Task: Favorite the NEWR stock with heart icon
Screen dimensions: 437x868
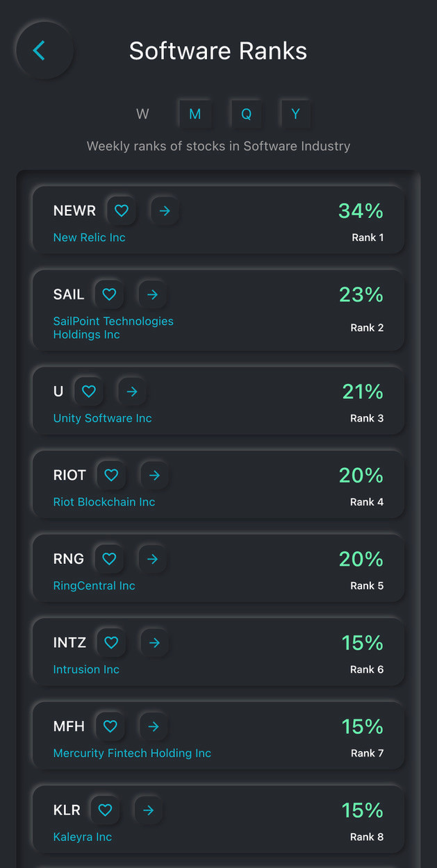Action: [122, 210]
